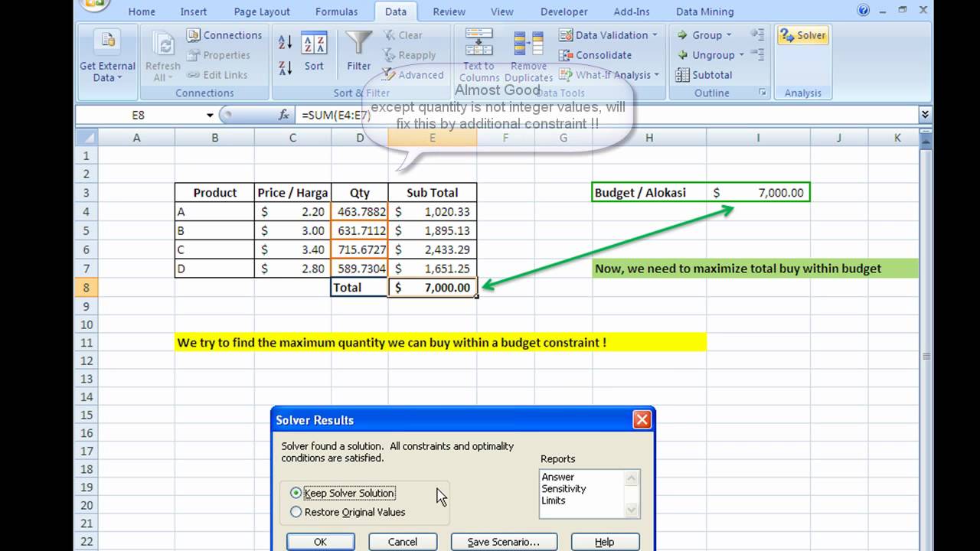Click the Subtotal command
Image resolution: width=980 pixels, height=551 pixels.
(704, 75)
